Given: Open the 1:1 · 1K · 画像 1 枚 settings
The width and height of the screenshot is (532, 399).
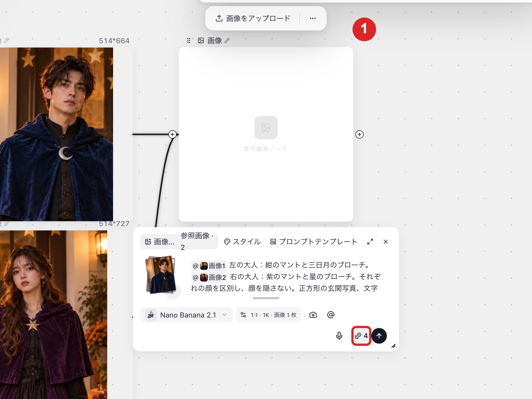Looking at the screenshot, I should coord(268,315).
